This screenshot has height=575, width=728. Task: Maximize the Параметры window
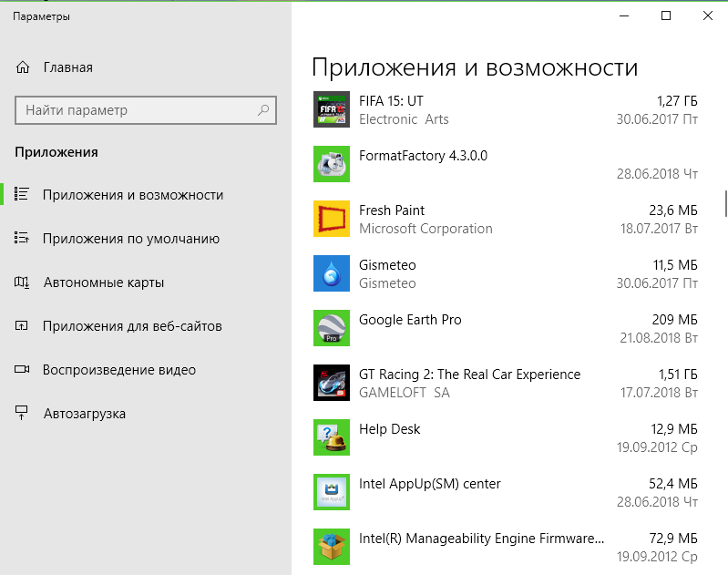[666, 15]
